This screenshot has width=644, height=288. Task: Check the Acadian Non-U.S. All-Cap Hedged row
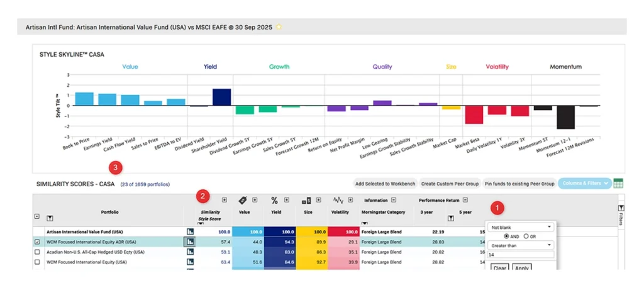[x=37, y=252]
